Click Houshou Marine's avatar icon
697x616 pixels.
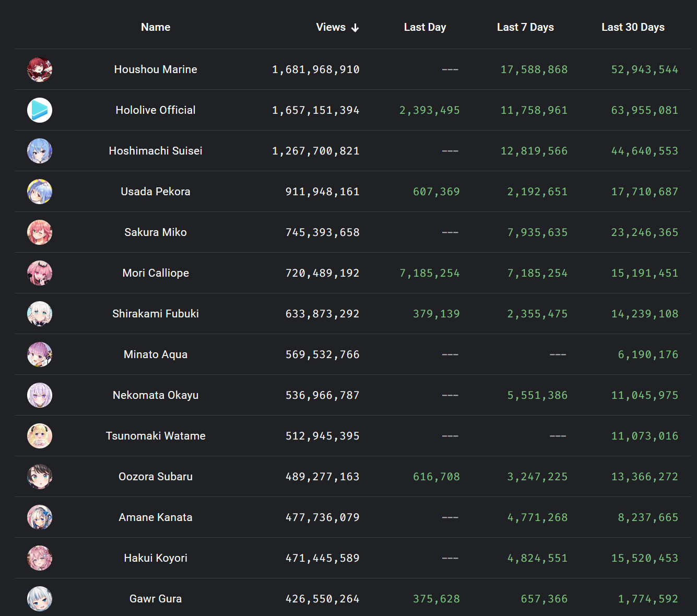[40, 69]
